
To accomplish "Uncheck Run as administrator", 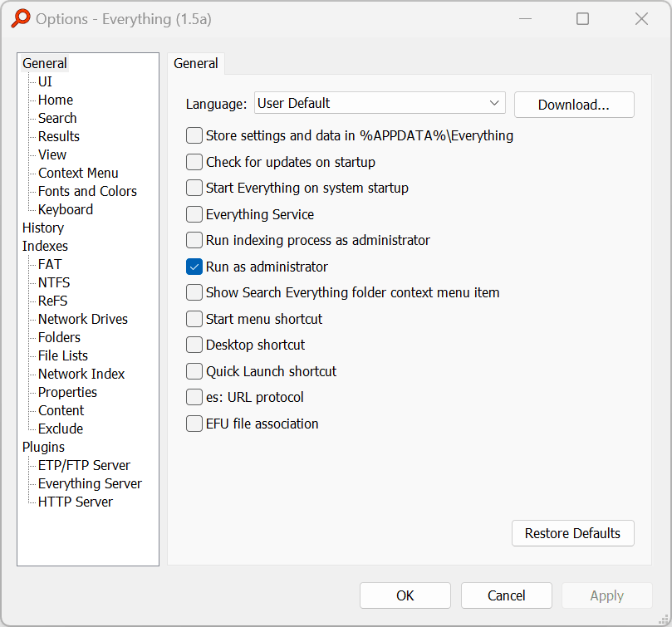I will click(194, 267).
